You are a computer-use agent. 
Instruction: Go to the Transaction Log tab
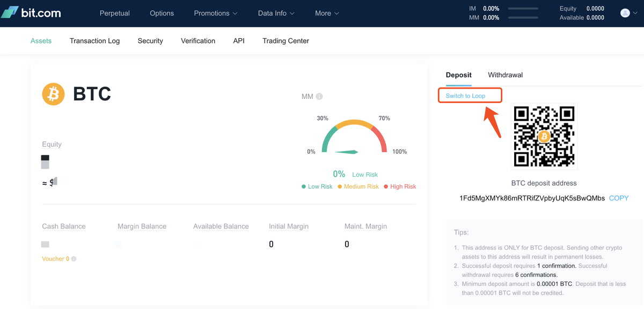pos(95,41)
